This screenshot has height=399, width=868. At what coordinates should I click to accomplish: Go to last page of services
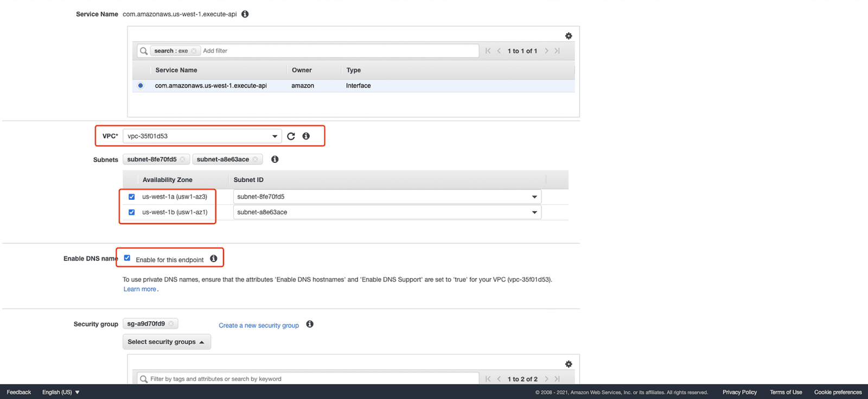tap(557, 51)
